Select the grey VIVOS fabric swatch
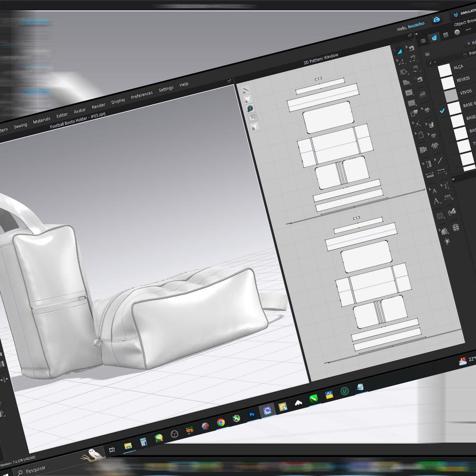476x476 pixels. (451, 95)
